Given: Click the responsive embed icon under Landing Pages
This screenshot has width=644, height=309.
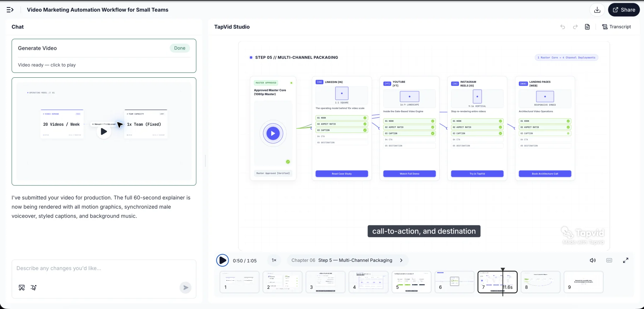Looking at the screenshot, I should coord(545,97).
